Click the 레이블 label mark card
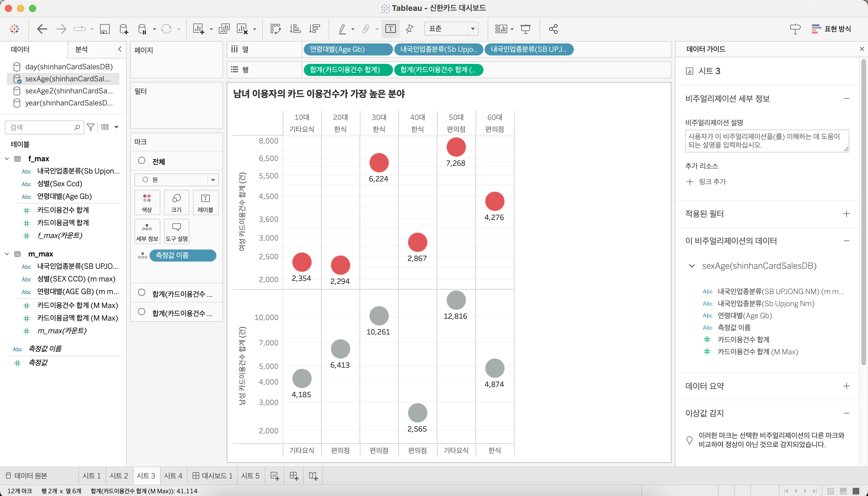 pyautogui.click(x=206, y=202)
